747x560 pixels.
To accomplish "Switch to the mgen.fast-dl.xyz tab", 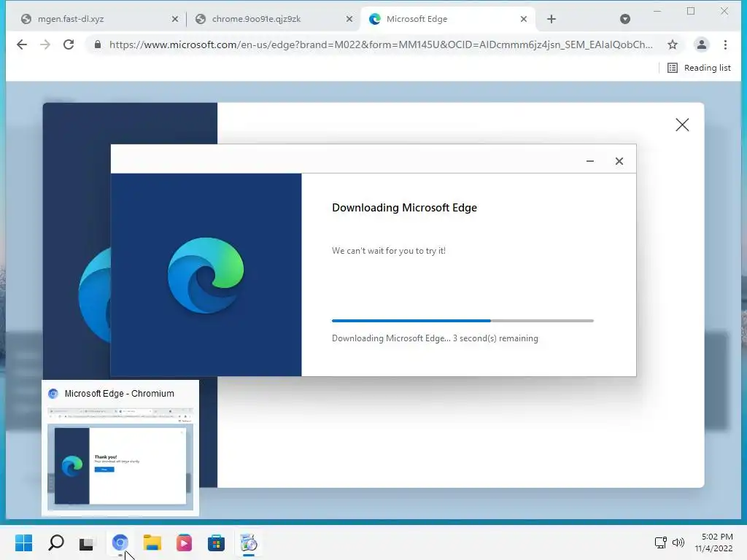I will click(x=98, y=19).
